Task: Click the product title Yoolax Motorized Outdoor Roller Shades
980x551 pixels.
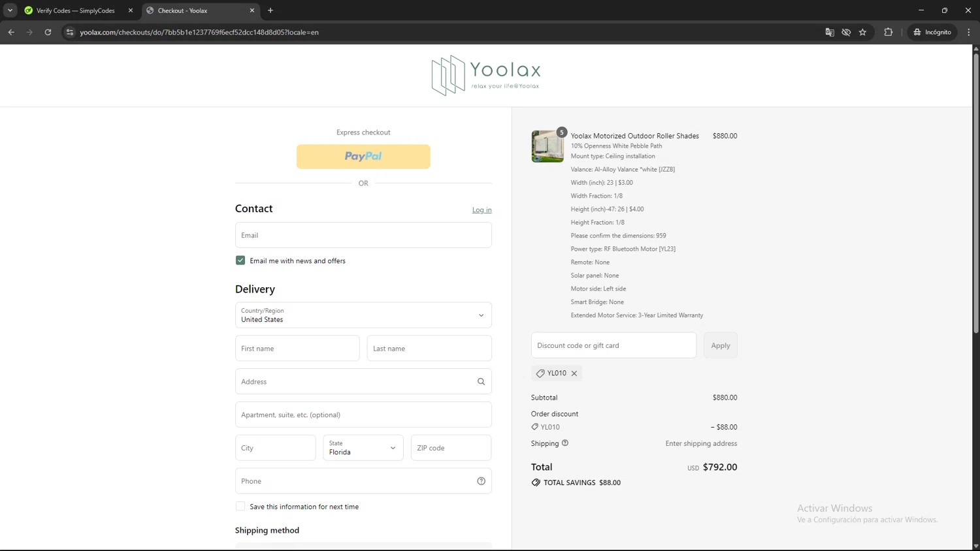Action: (634, 136)
